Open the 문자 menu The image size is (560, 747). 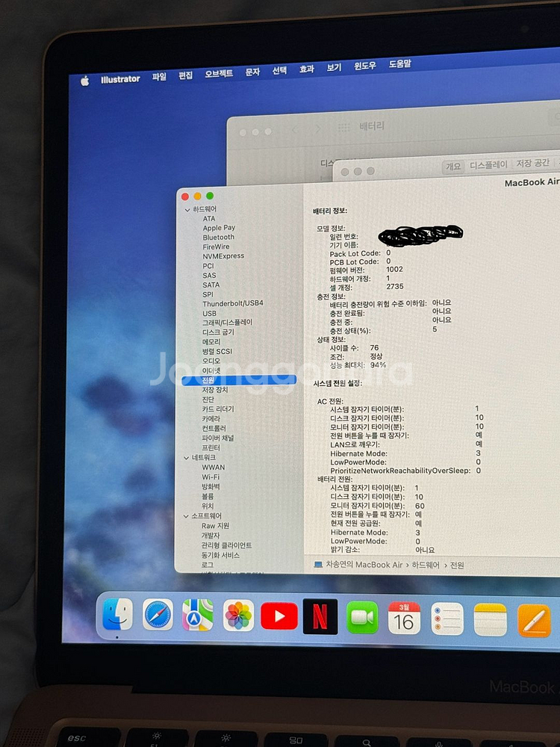pos(252,72)
